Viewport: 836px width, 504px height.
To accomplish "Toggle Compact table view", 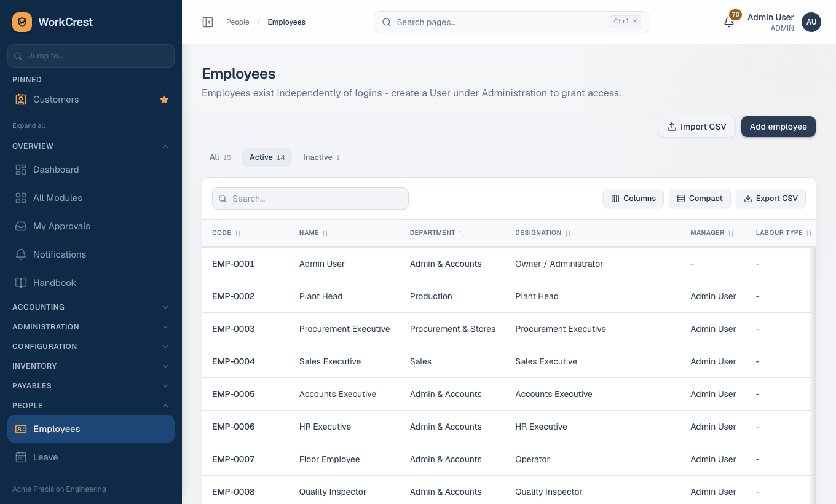I will click(x=700, y=199).
